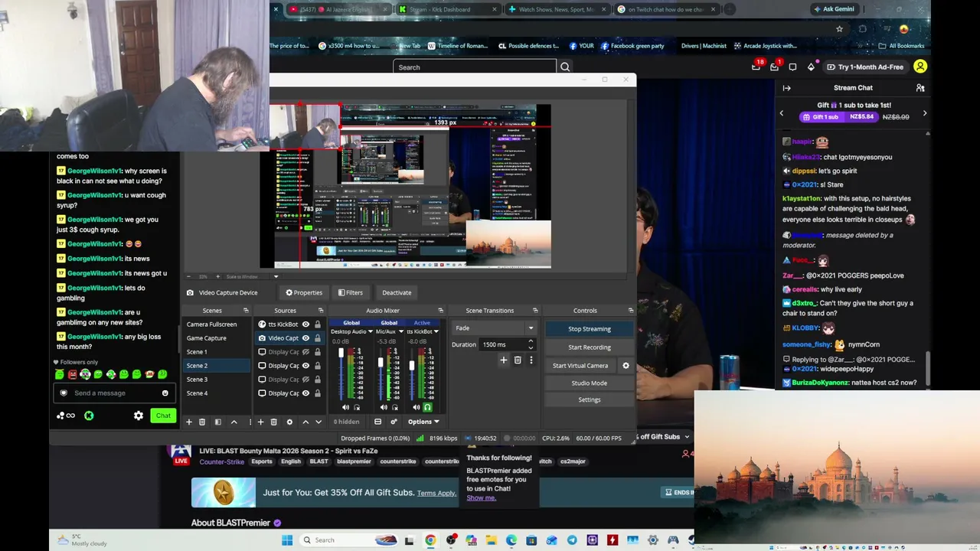
Task: Delete selected source with Sources trash icon
Action: (x=273, y=422)
